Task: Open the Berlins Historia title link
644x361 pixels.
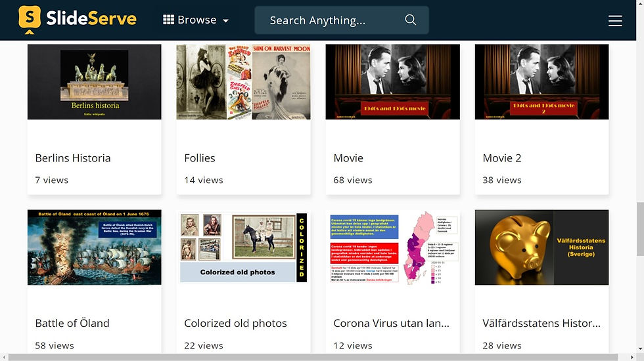Action: pyautogui.click(x=73, y=158)
